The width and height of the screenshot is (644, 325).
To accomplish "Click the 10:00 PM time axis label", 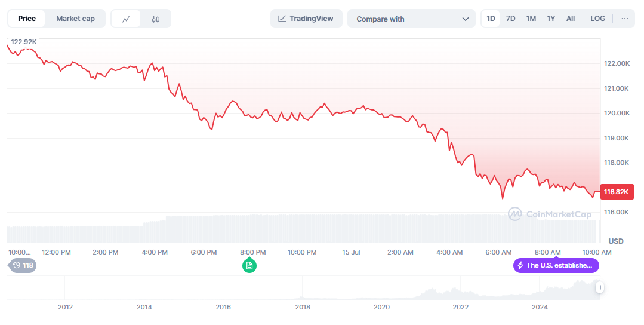I will pos(302,252).
